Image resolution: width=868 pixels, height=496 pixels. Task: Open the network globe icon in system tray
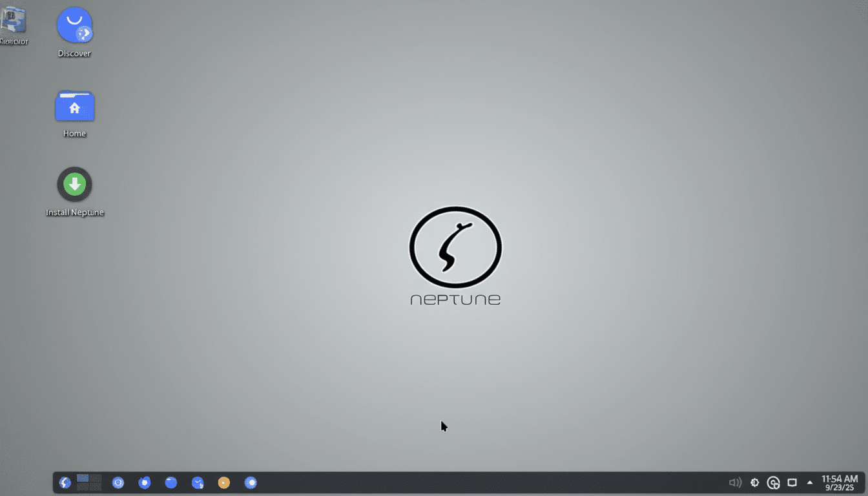point(774,482)
